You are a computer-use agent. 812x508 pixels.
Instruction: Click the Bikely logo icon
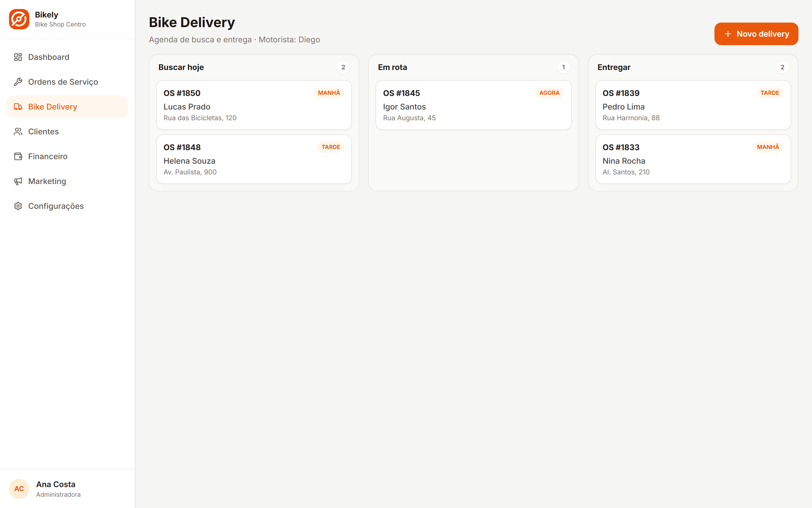[x=19, y=19]
